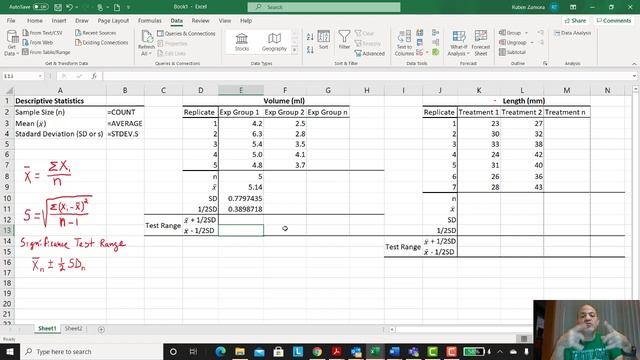The image size is (640, 360).
Task: Import data From Web
Action: pos(38,42)
